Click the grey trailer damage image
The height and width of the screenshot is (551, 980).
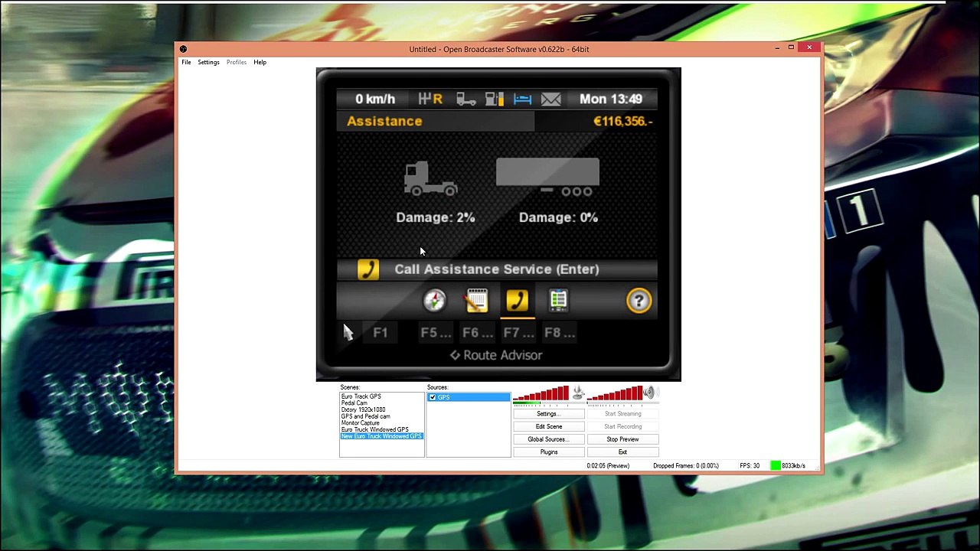point(547,177)
